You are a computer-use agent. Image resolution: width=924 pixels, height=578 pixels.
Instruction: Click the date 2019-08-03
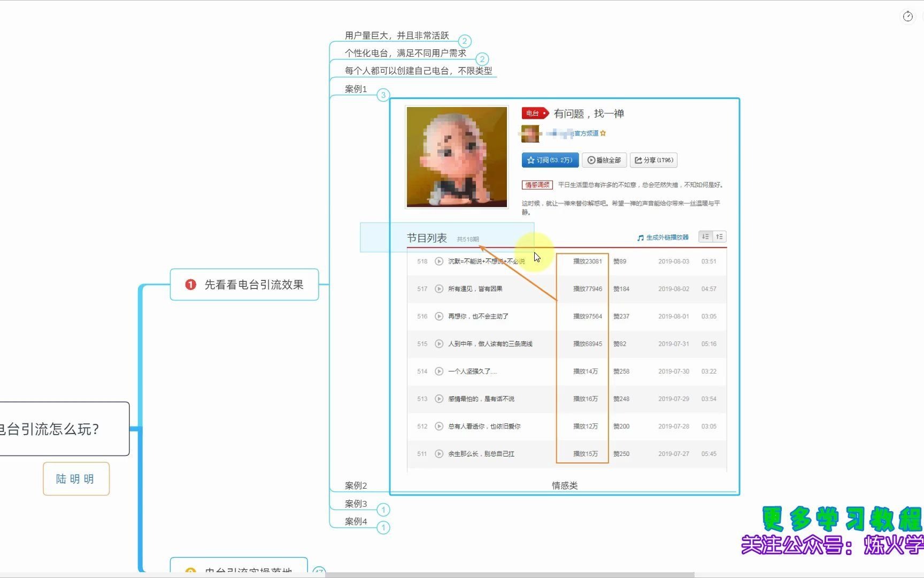pos(674,261)
